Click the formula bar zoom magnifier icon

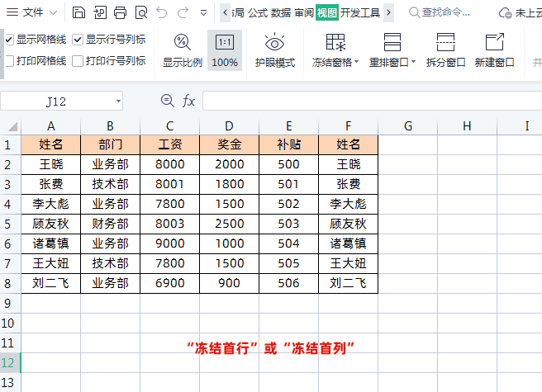tap(167, 101)
